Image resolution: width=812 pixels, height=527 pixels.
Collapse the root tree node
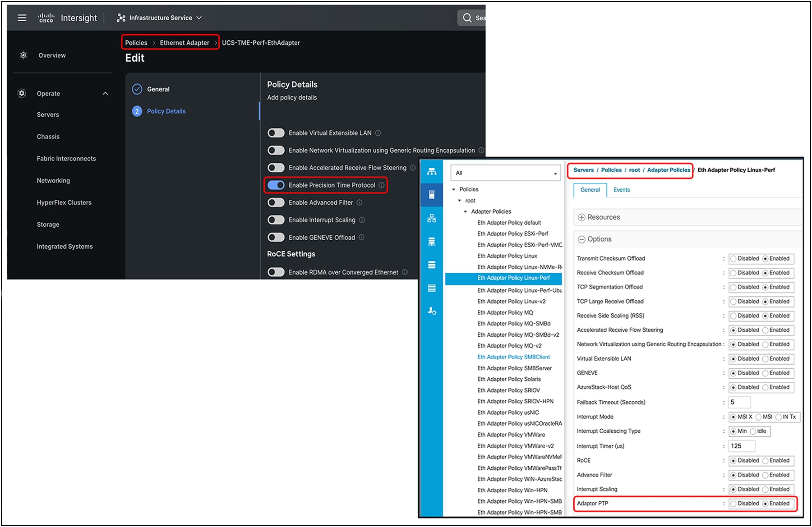460,201
